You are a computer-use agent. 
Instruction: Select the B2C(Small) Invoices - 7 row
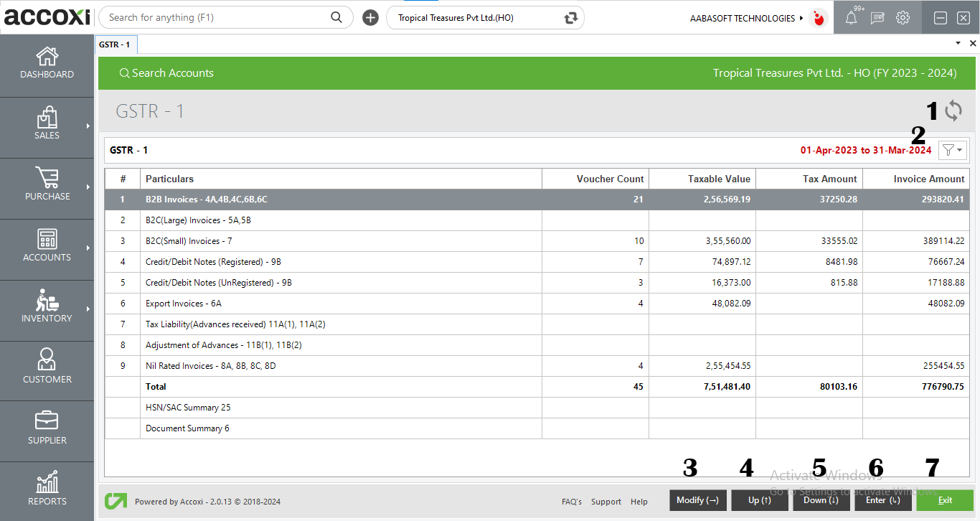[x=323, y=241]
